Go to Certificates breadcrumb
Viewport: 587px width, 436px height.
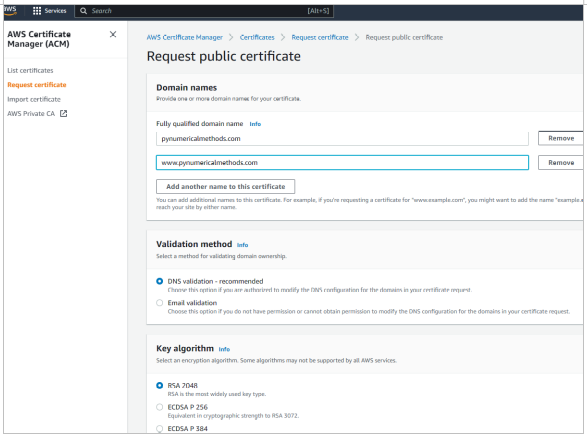pyautogui.click(x=257, y=37)
